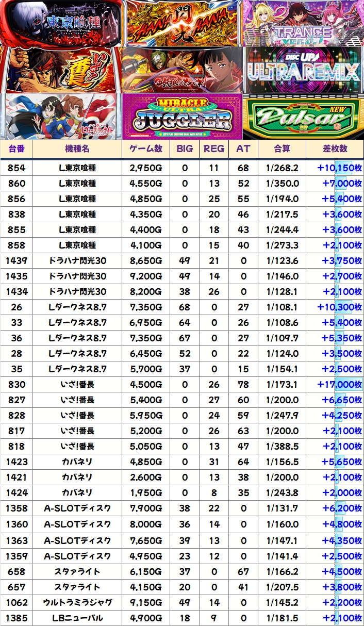Click the +7,000枚 cell
The image size is (364, 626).
point(335,183)
